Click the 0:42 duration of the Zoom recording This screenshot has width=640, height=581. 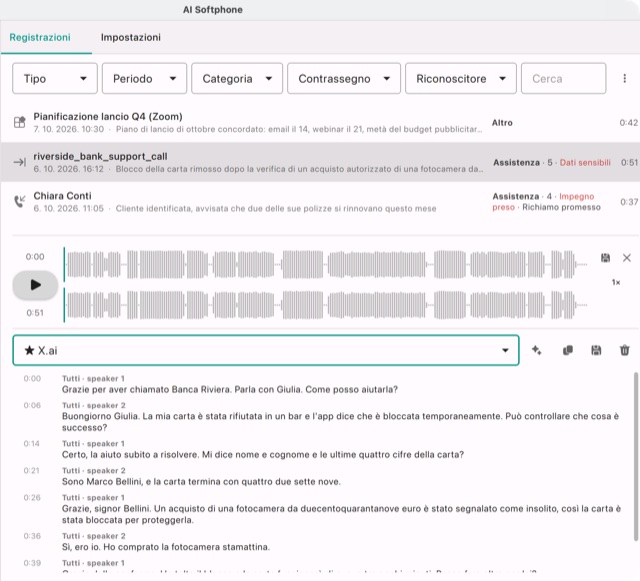629,123
